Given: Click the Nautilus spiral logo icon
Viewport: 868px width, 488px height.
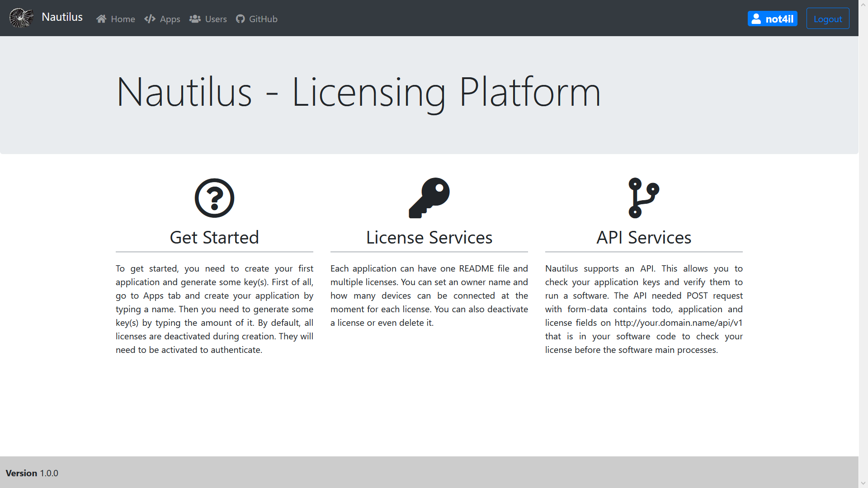Looking at the screenshot, I should pos(21,18).
